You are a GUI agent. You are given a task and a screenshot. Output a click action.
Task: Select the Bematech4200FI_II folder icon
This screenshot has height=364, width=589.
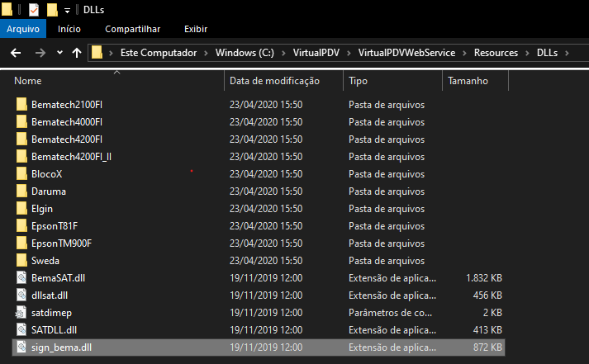click(21, 156)
